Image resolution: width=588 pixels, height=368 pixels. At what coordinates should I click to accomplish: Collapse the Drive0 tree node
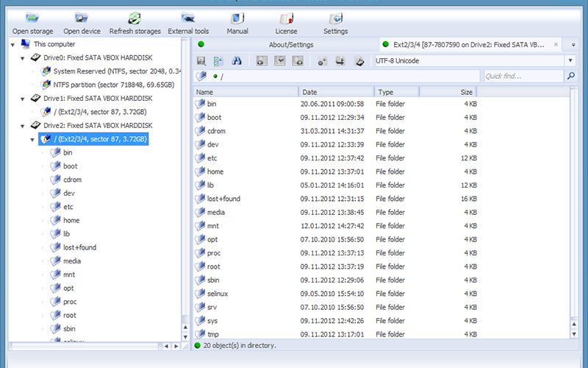(24, 57)
